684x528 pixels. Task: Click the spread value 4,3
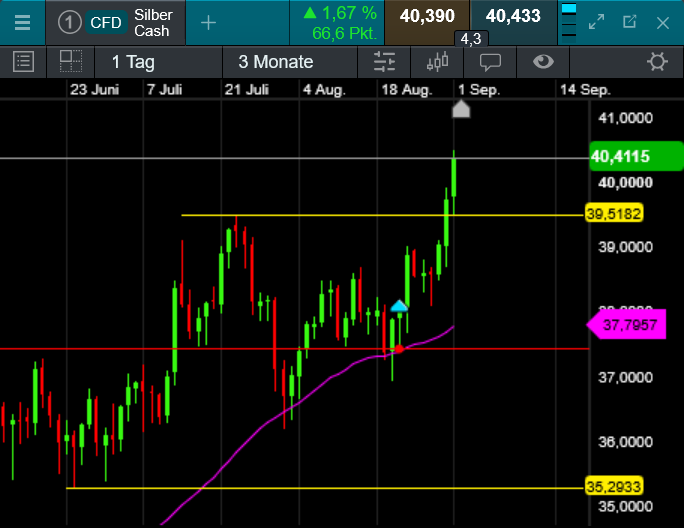pyautogui.click(x=471, y=39)
